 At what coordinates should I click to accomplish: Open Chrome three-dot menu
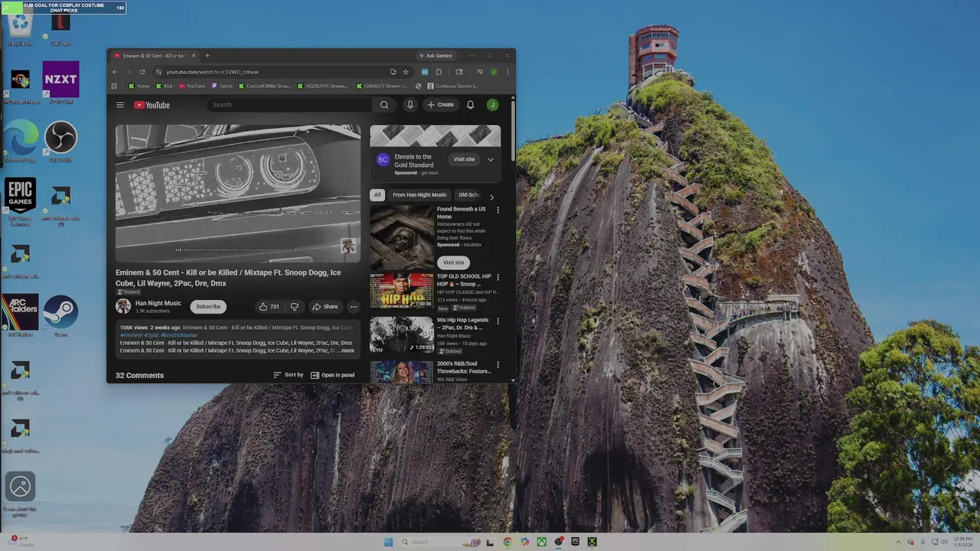point(507,72)
